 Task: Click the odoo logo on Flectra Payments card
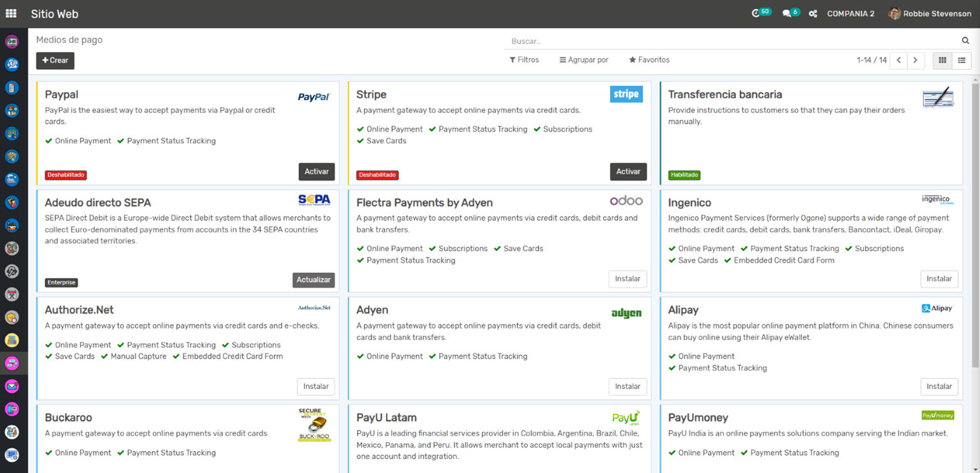626,201
